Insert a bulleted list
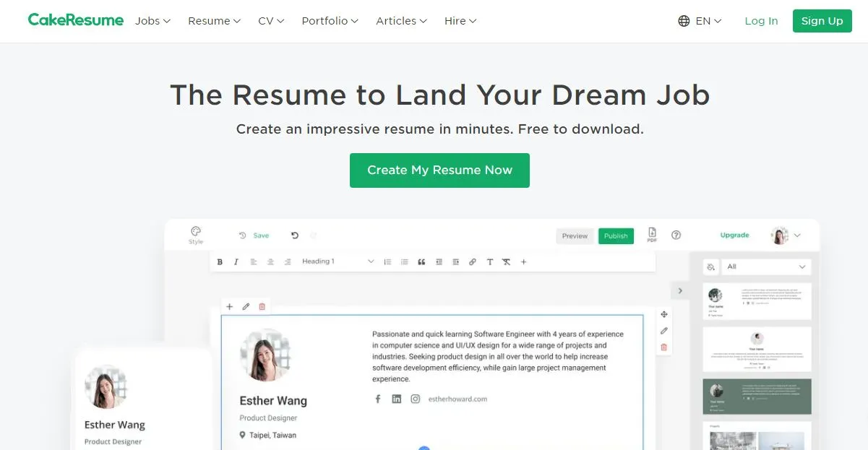868x450 pixels. tap(405, 262)
